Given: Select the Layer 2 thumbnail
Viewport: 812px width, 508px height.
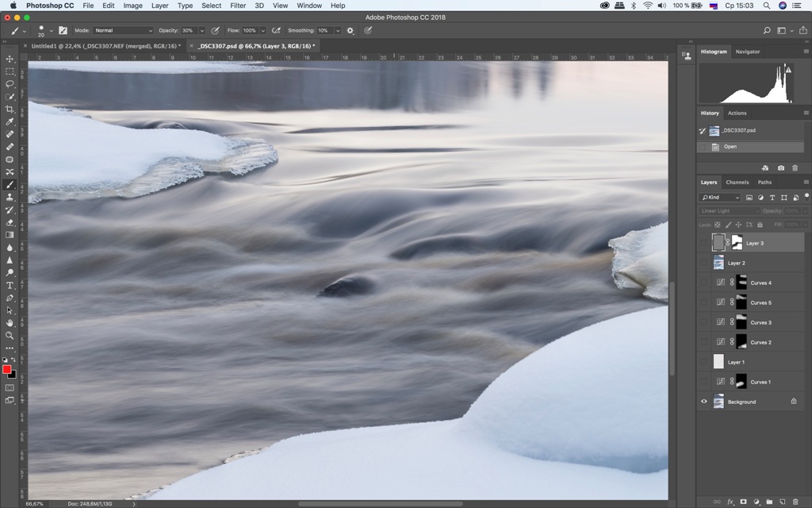Looking at the screenshot, I should click(718, 263).
